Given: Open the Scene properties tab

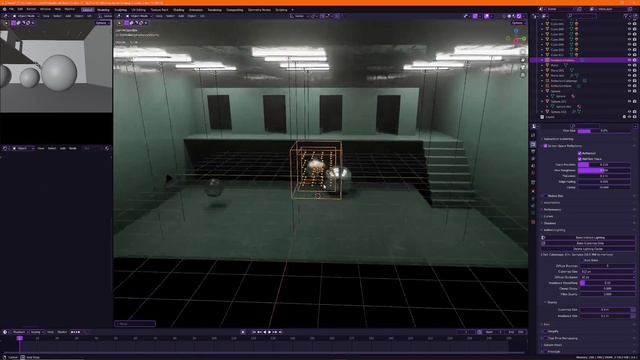Looking at the screenshot, I should click(x=533, y=166).
